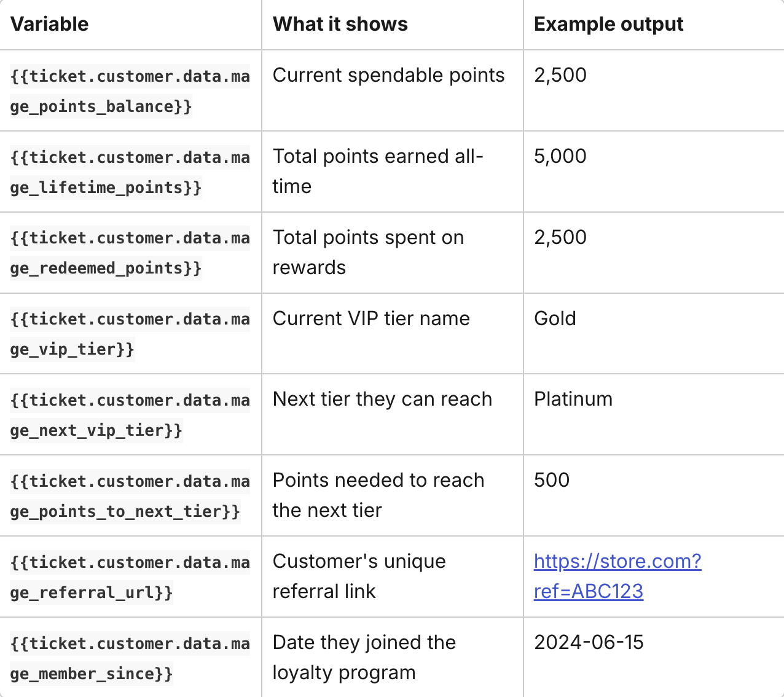Click the "Platinum" example output cell
This screenshot has width=784, height=697.
573,400
